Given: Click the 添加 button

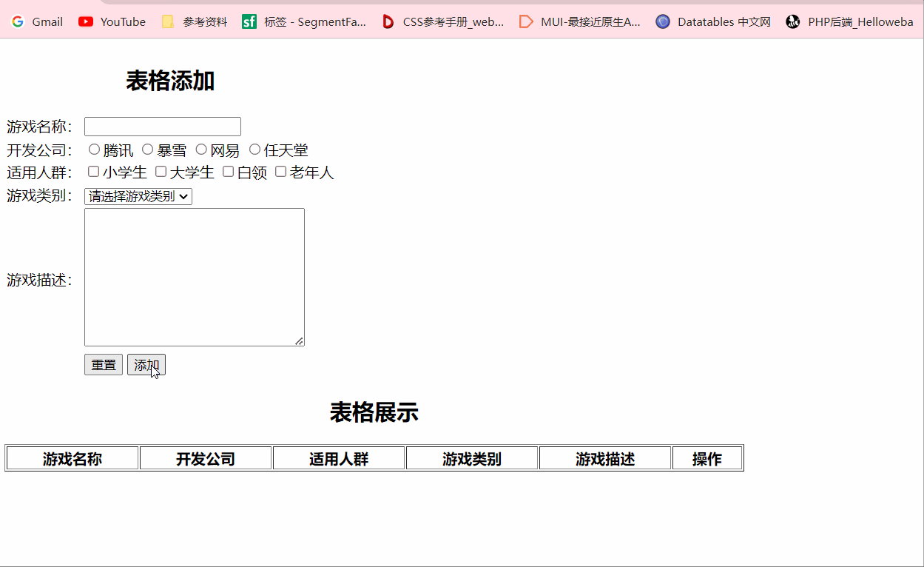Looking at the screenshot, I should (146, 365).
